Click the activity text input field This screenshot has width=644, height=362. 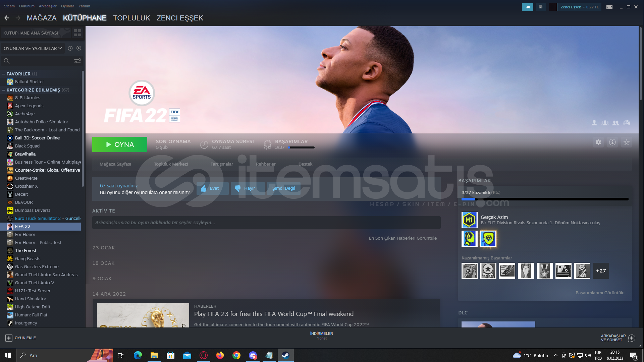pos(265,222)
